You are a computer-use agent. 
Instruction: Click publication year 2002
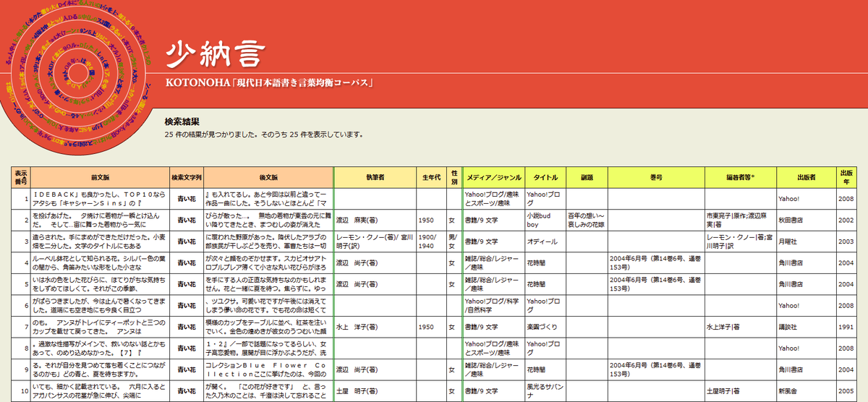click(846, 221)
